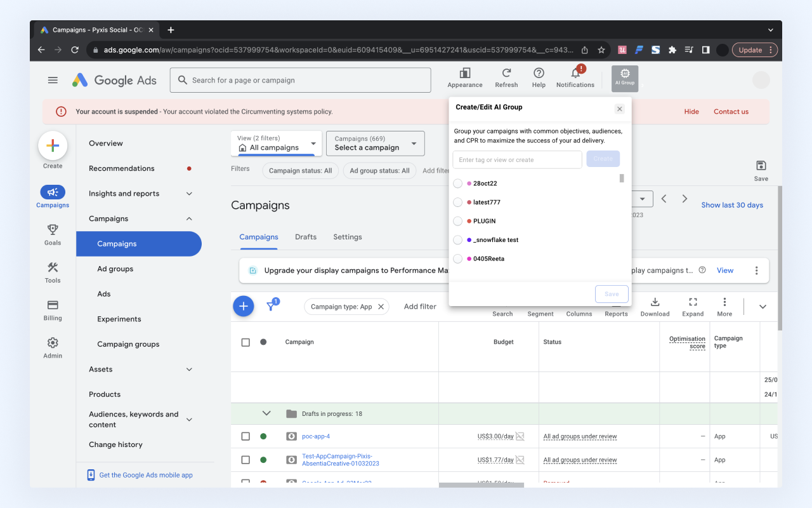Click the Download icon in table toolbar

tap(655, 302)
